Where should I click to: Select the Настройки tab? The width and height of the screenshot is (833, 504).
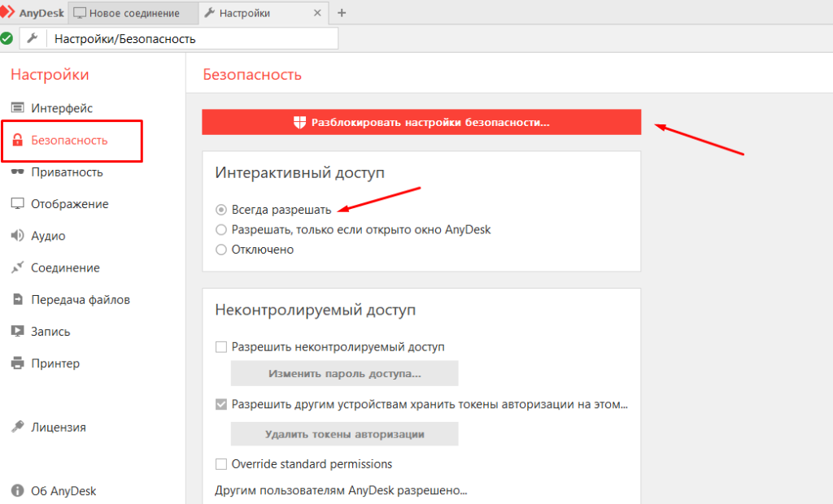tap(263, 13)
